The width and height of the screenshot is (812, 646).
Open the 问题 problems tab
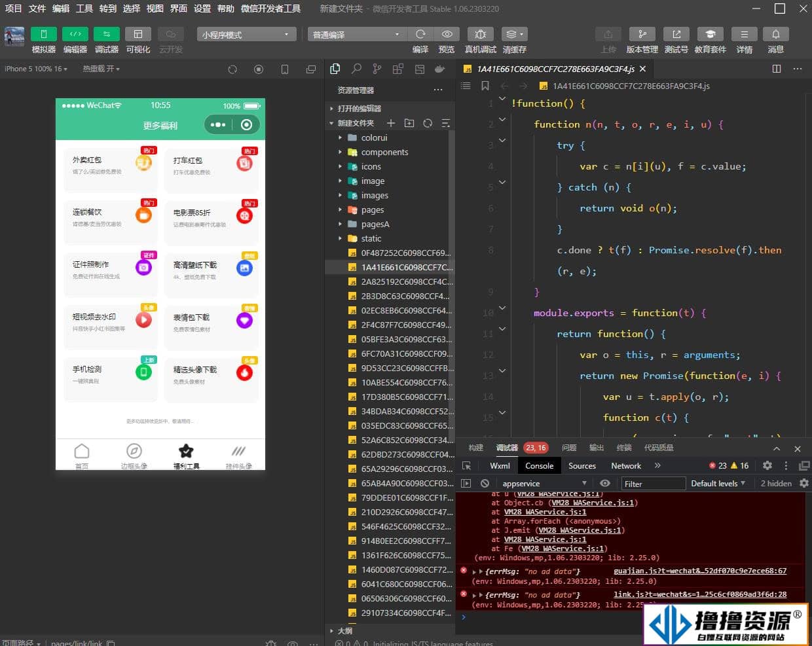click(569, 448)
